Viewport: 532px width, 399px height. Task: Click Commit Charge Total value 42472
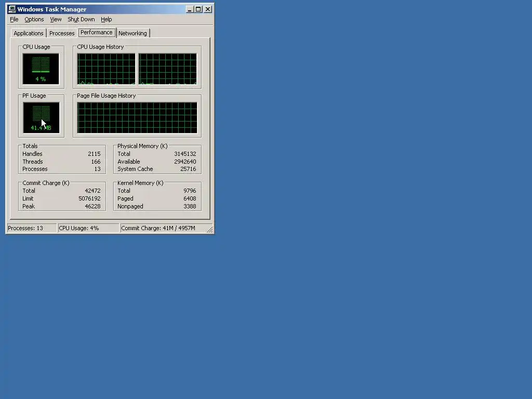(92, 191)
